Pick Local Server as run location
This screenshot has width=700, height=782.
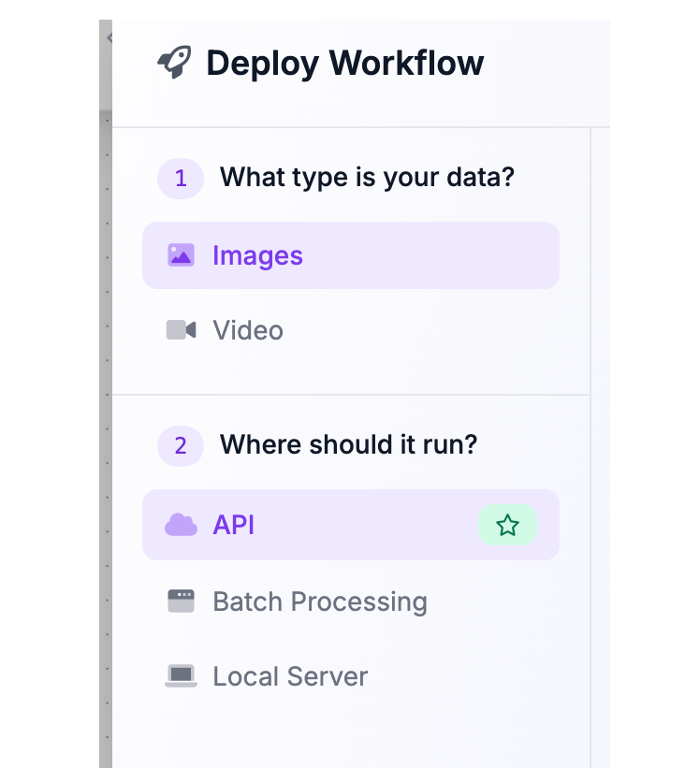pos(290,676)
